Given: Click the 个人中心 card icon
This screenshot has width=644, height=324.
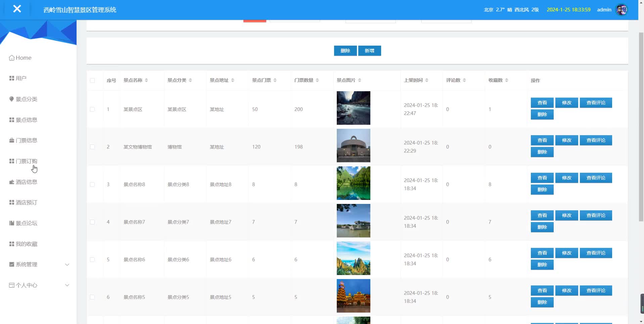Looking at the screenshot, I should [x=12, y=285].
